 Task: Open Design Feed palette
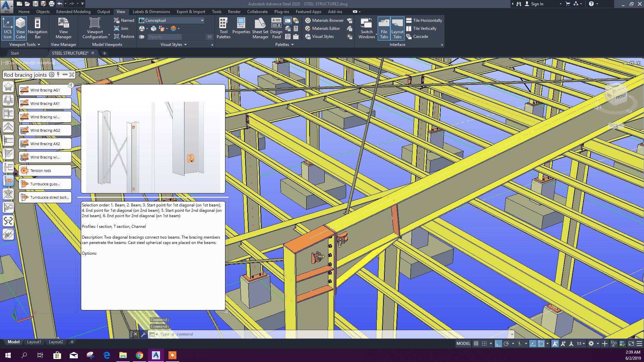276,28
